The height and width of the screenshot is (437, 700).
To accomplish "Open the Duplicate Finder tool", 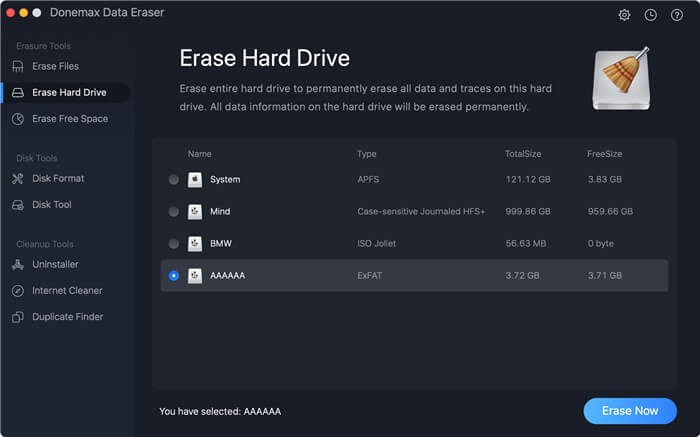I will pyautogui.click(x=68, y=317).
